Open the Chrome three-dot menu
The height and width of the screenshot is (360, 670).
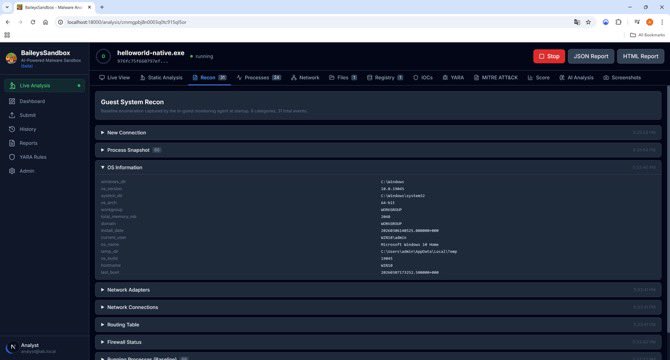point(662,22)
